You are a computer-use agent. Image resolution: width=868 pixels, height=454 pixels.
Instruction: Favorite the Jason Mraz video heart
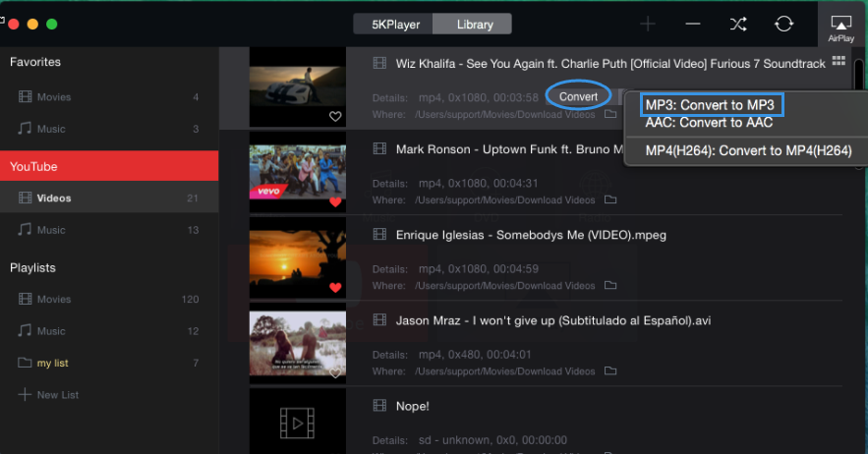335,373
